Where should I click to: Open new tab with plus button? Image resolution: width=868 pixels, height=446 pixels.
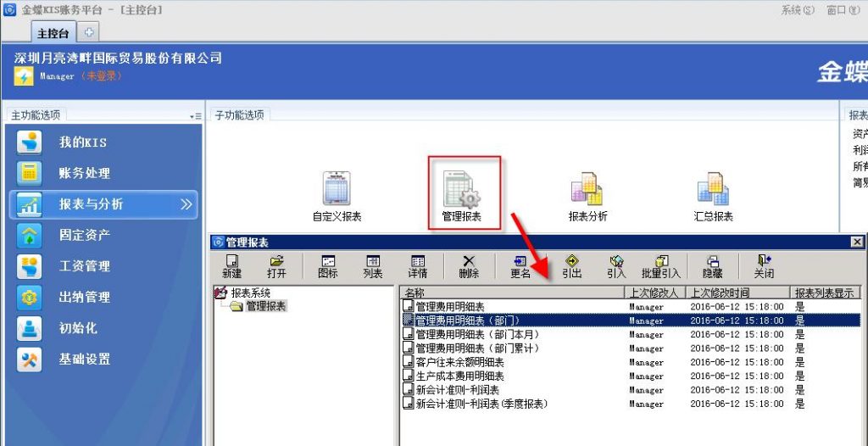pyautogui.click(x=88, y=32)
